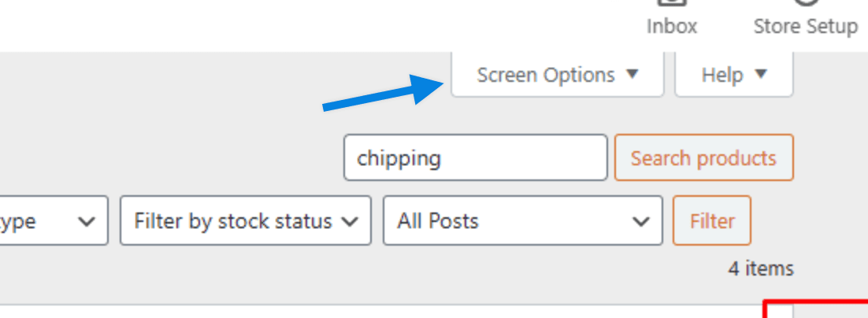
Task: Open the All Posts dropdown
Action: click(x=522, y=221)
